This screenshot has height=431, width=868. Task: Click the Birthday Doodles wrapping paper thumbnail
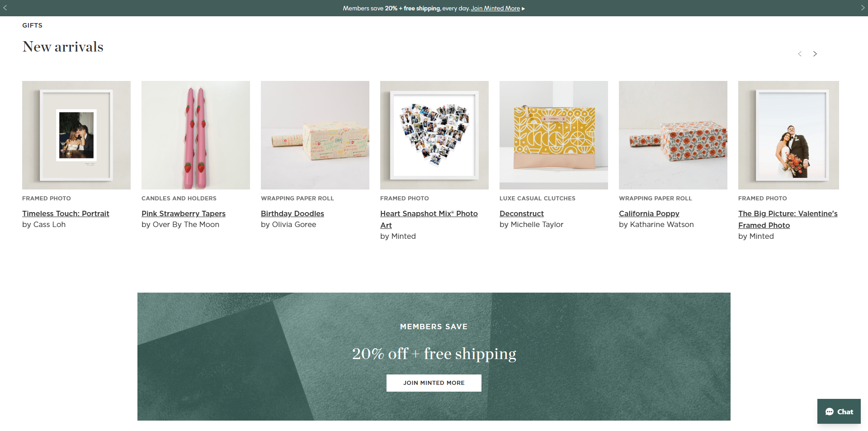tap(315, 135)
